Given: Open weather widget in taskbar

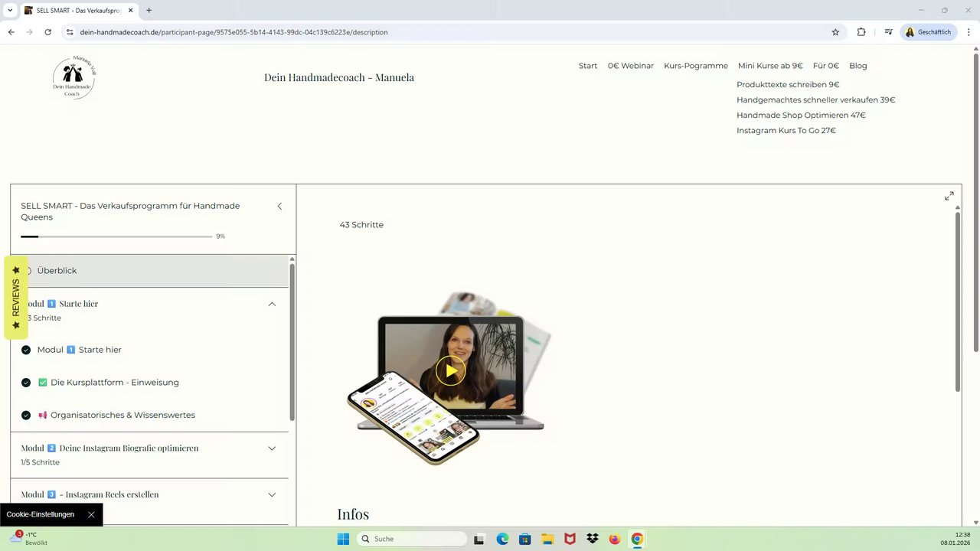Looking at the screenshot, I should (x=28, y=538).
